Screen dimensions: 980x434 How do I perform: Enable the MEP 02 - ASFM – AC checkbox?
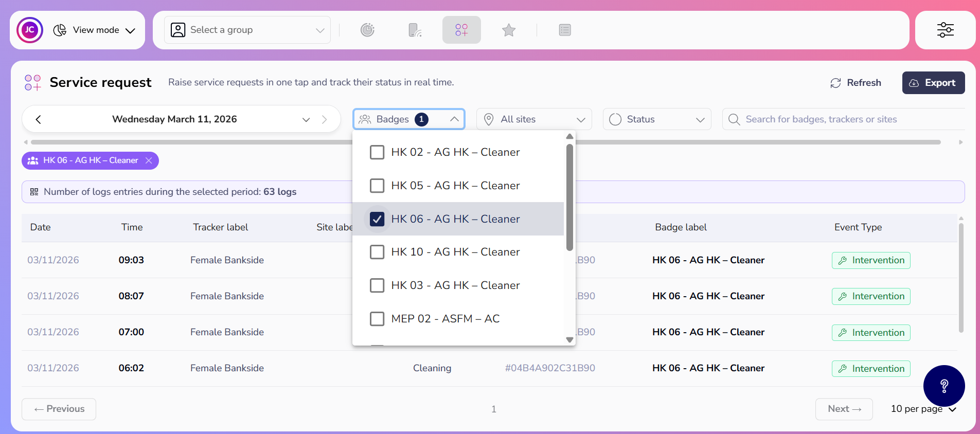[377, 319]
